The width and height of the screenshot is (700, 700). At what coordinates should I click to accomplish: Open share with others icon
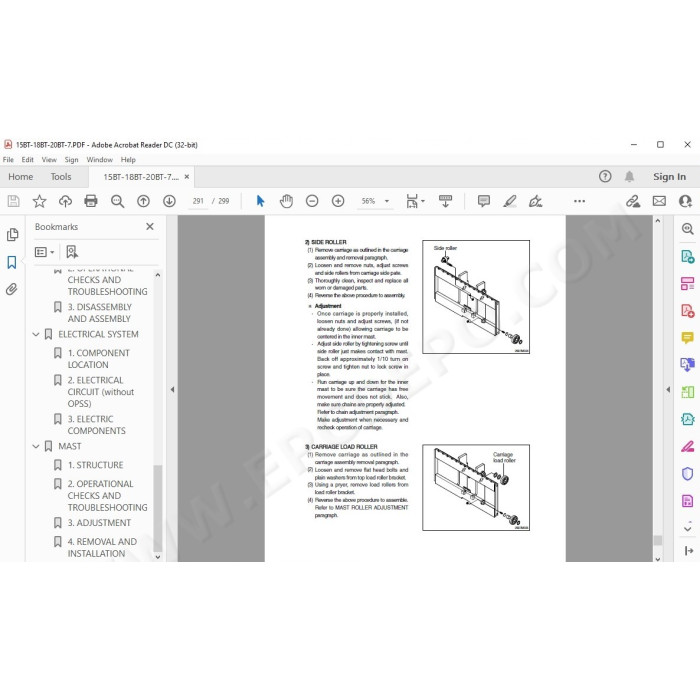pos(685,201)
